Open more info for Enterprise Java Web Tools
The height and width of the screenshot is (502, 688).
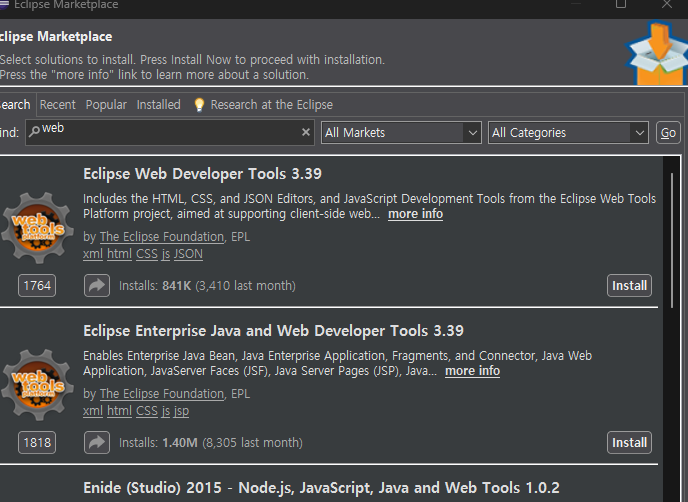click(472, 371)
